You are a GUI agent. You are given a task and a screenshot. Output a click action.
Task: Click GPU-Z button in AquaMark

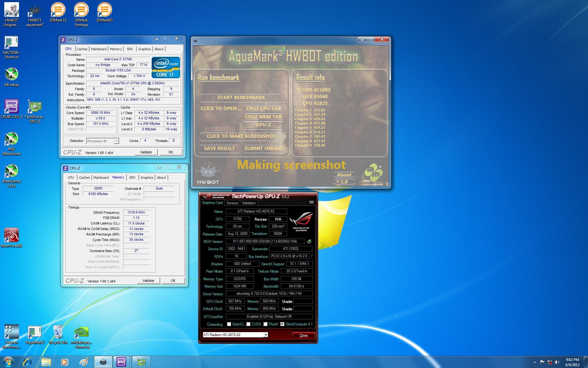coord(263,125)
